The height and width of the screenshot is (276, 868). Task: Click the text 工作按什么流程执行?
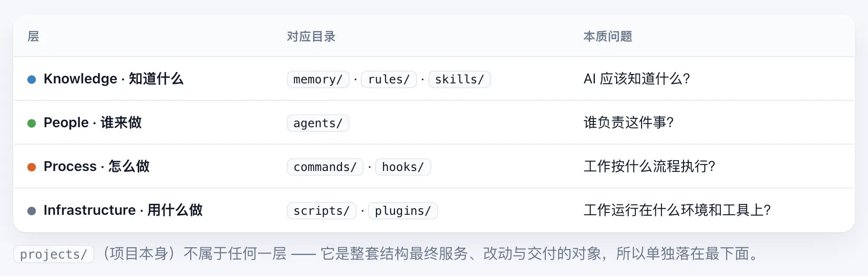[x=650, y=166]
